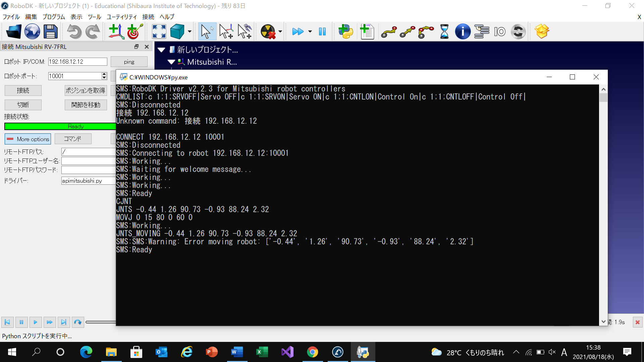Click the Add target icon
The image size is (644, 362).
click(135, 32)
